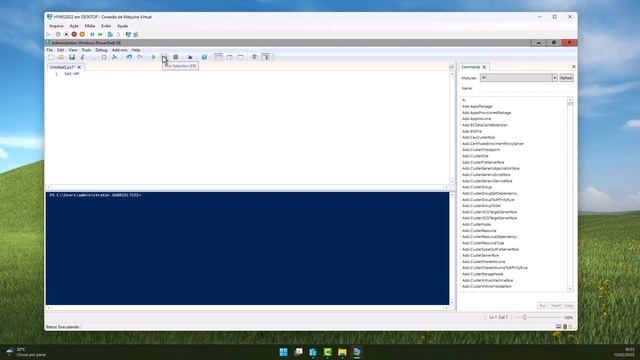Open File Explorer from the taskbar

[x=342, y=352]
